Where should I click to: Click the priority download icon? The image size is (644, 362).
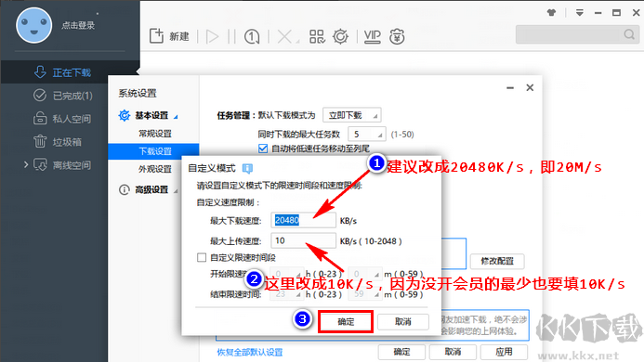point(252,36)
